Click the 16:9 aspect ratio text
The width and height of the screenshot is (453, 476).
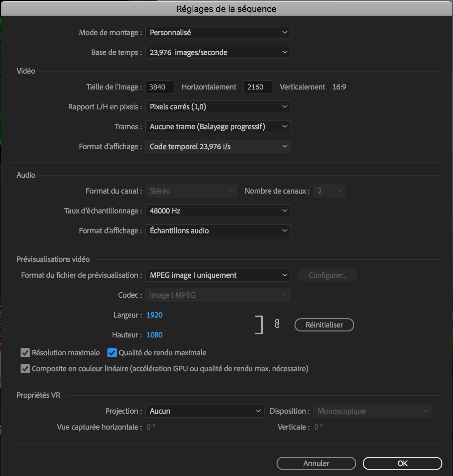[x=339, y=87]
